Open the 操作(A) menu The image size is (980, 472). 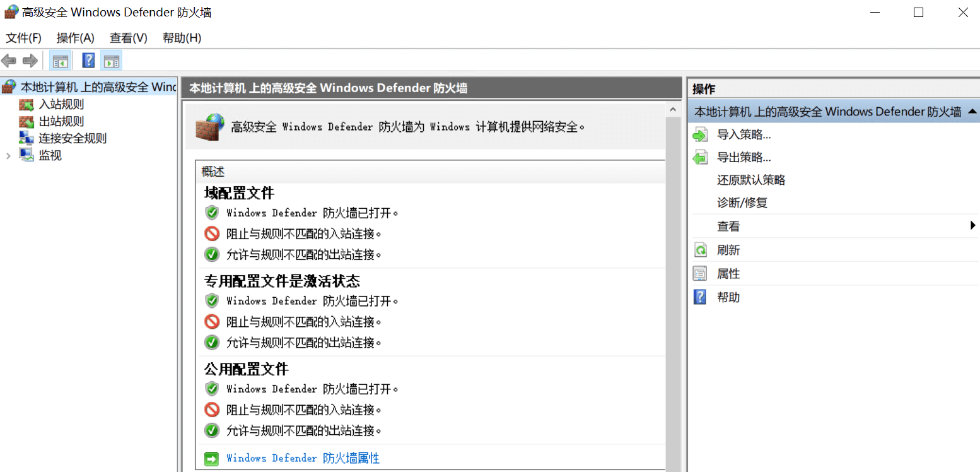pyautogui.click(x=76, y=38)
